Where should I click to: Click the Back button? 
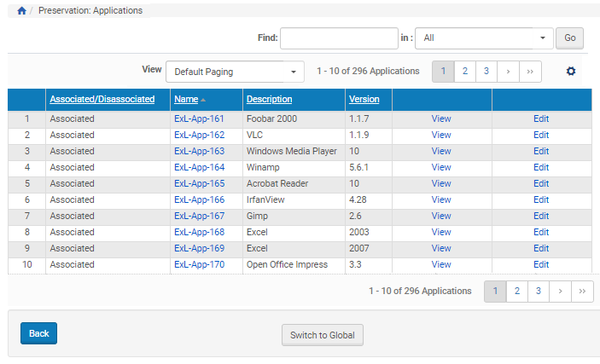(38, 333)
